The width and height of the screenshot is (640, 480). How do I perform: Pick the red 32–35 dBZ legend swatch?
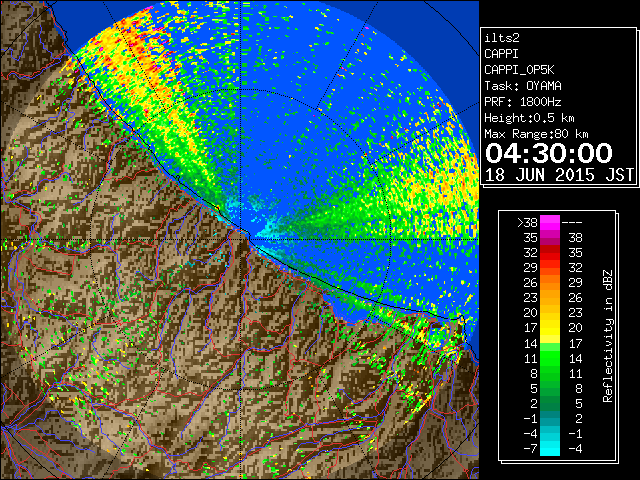click(x=550, y=253)
